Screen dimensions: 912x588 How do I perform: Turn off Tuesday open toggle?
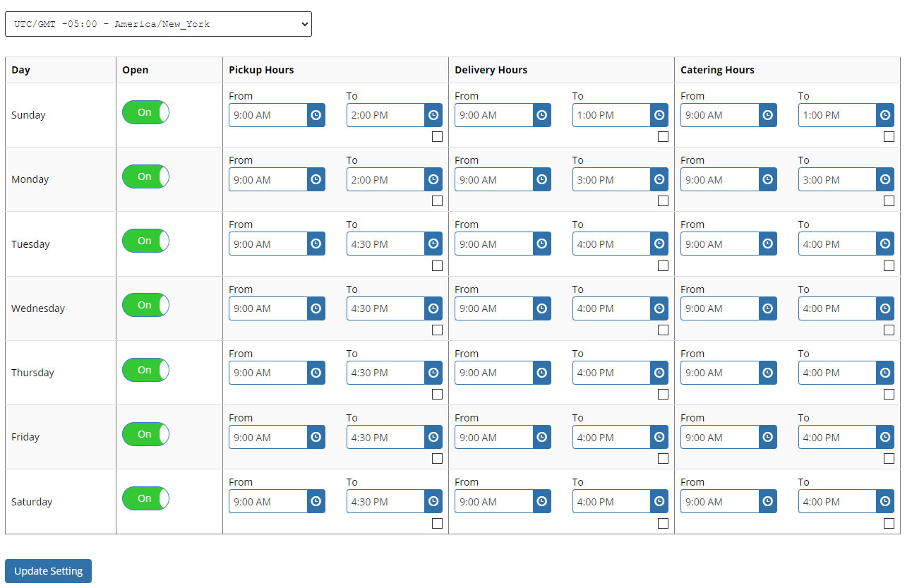145,241
